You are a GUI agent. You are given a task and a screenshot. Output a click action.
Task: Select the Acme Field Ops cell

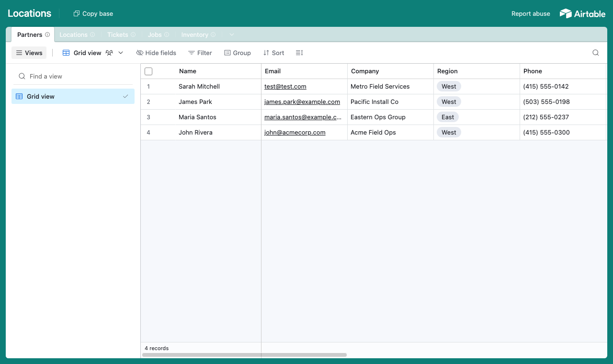(390, 132)
